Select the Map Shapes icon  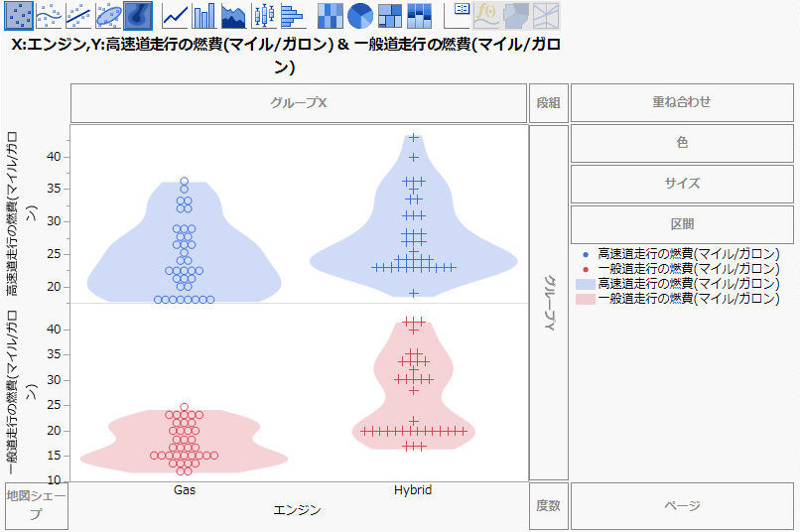[x=516, y=15]
